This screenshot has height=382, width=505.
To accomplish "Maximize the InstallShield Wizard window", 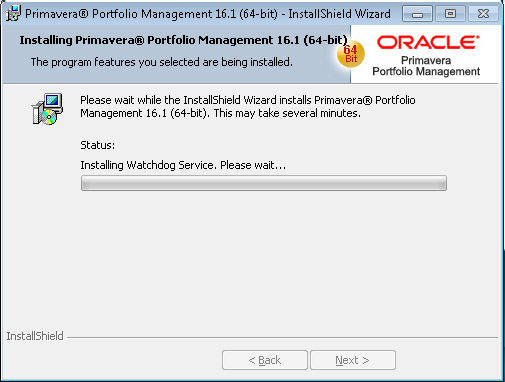I will pyautogui.click(x=450, y=14).
